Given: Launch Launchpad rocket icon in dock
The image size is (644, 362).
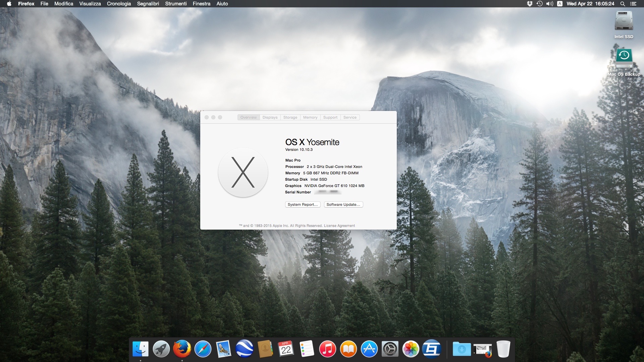Looking at the screenshot, I should [x=161, y=349].
